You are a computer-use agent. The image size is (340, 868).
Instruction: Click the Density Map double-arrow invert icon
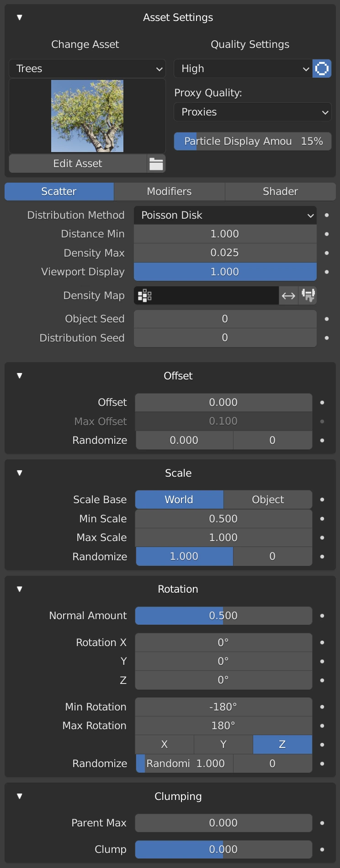(x=288, y=296)
